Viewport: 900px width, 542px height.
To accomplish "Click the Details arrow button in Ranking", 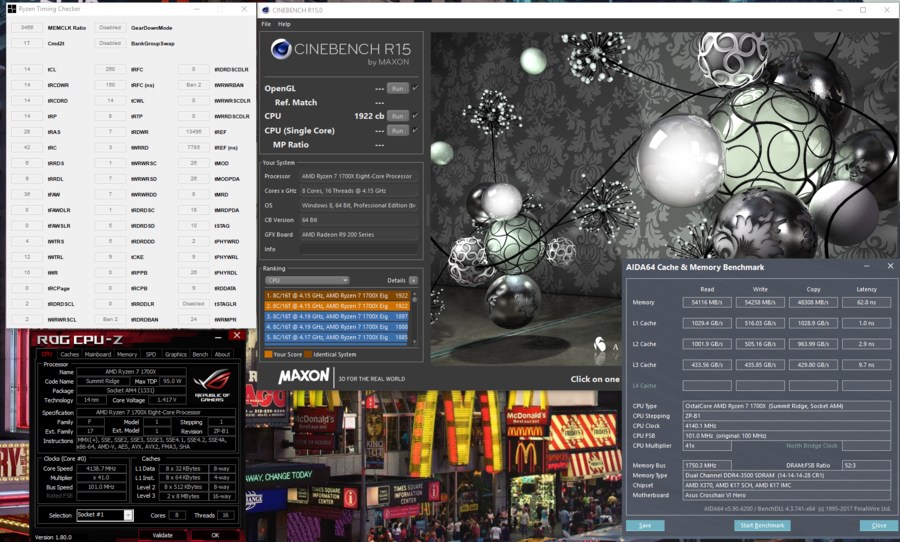I will tap(413, 280).
